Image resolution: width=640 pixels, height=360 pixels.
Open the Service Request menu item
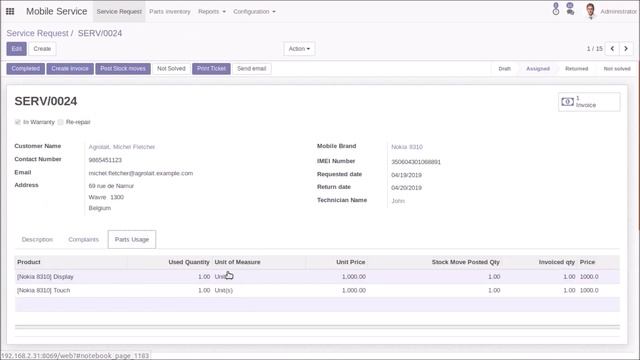[x=119, y=11]
